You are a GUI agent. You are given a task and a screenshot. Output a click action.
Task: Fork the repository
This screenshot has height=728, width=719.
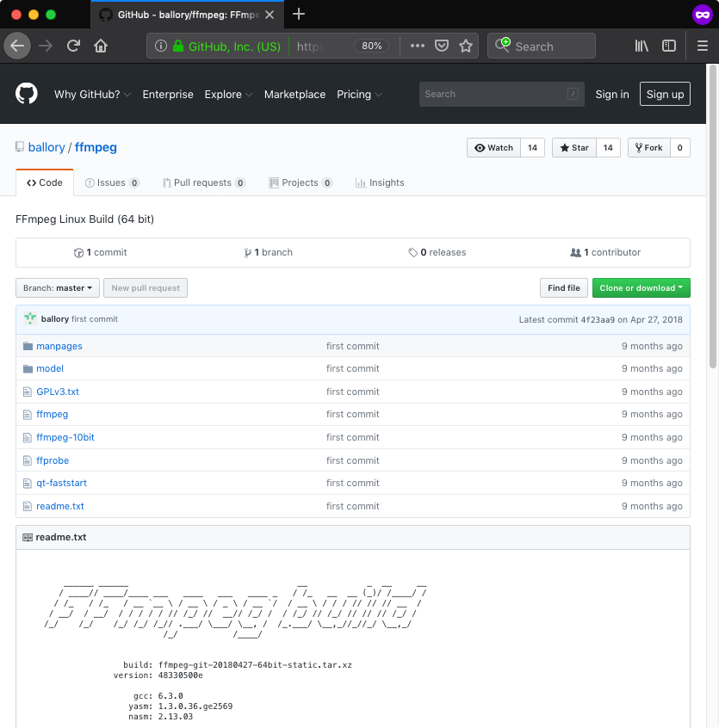(649, 148)
